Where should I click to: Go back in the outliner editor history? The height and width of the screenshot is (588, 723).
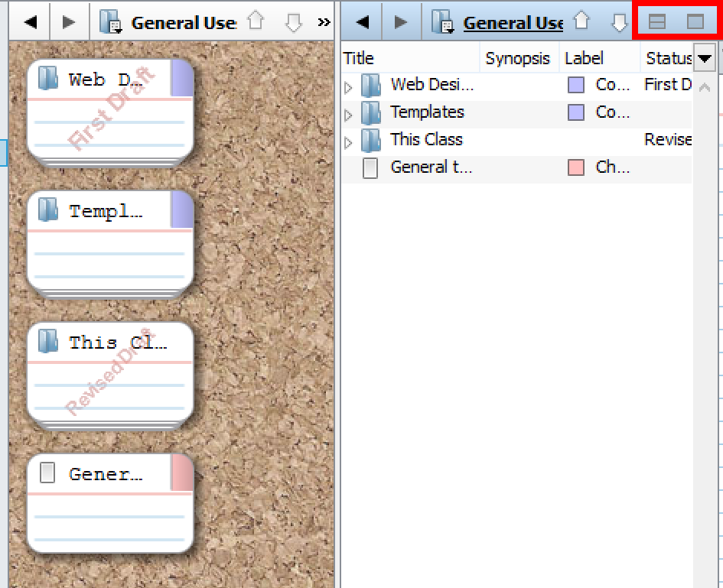pyautogui.click(x=363, y=22)
